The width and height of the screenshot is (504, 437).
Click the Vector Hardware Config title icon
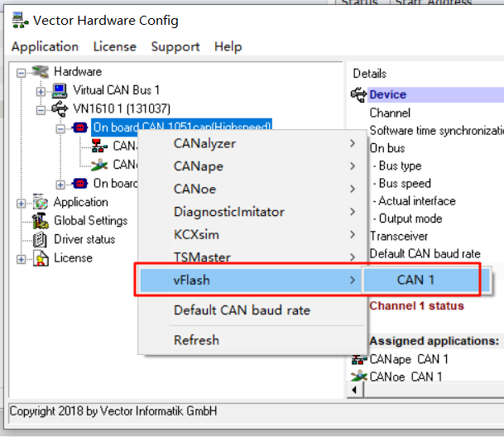pyautogui.click(x=20, y=20)
